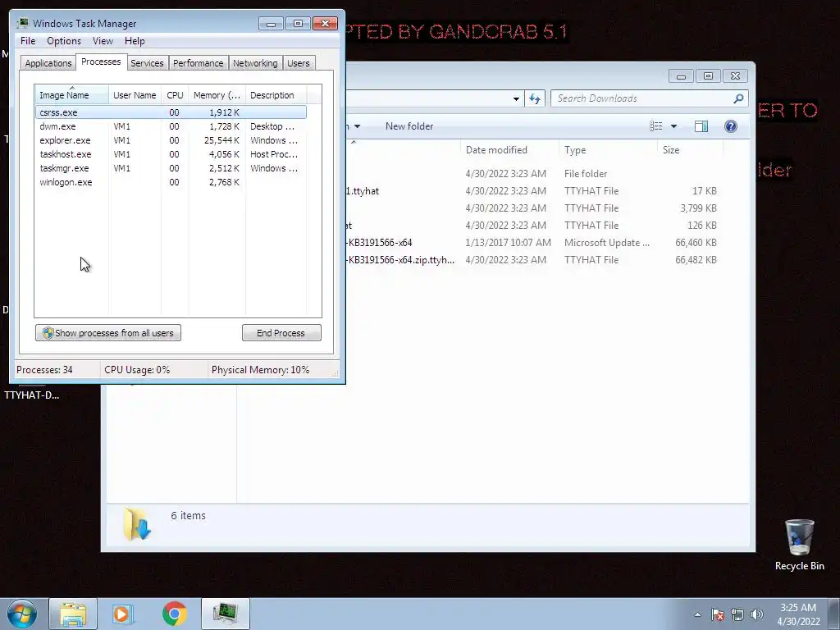Open the TTYHAT-D... desktop item
This screenshot has width=840, height=630.
pyautogui.click(x=32, y=395)
